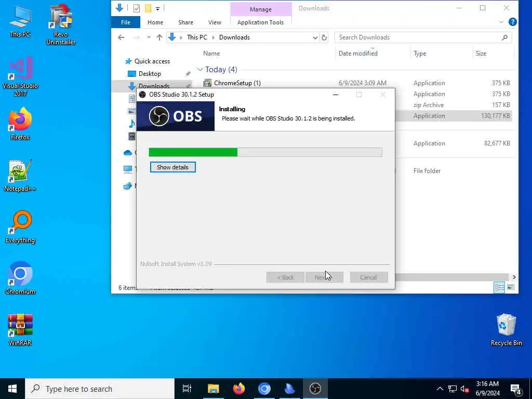Switch to details view in Explorer
The height and width of the screenshot is (399, 532).
(499, 287)
